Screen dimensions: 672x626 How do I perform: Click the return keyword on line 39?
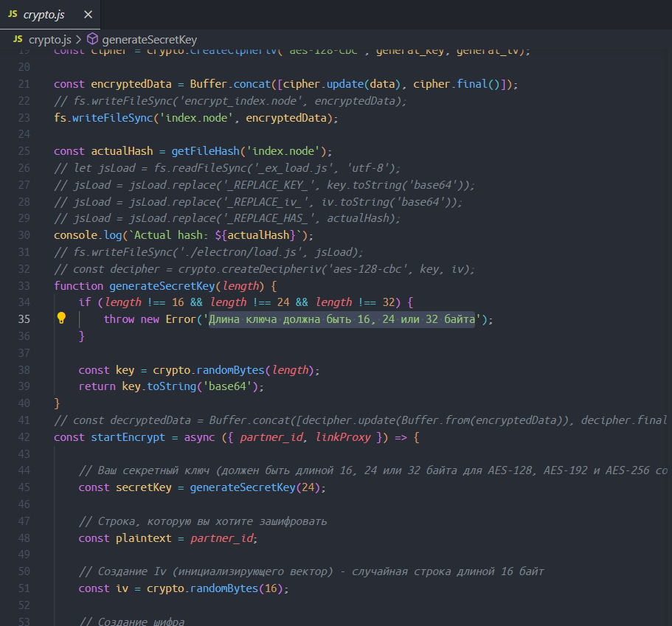(x=97, y=386)
